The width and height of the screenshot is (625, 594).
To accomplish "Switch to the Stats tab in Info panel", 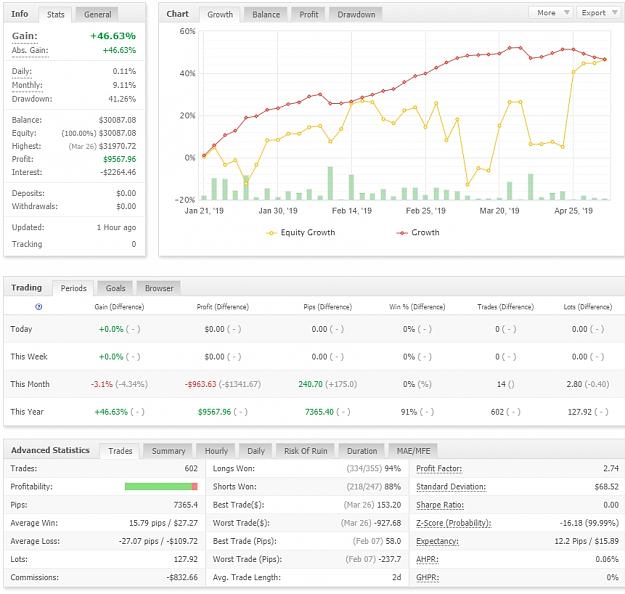I will pos(55,14).
